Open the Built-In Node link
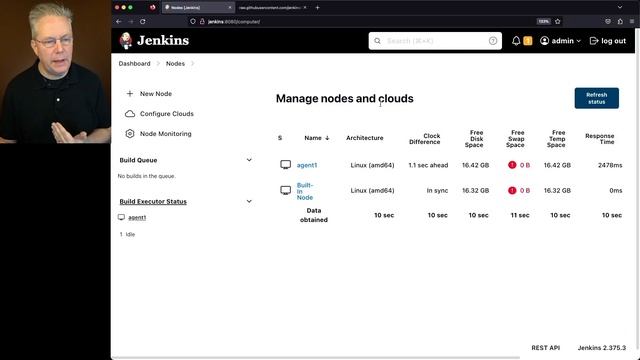 305,191
